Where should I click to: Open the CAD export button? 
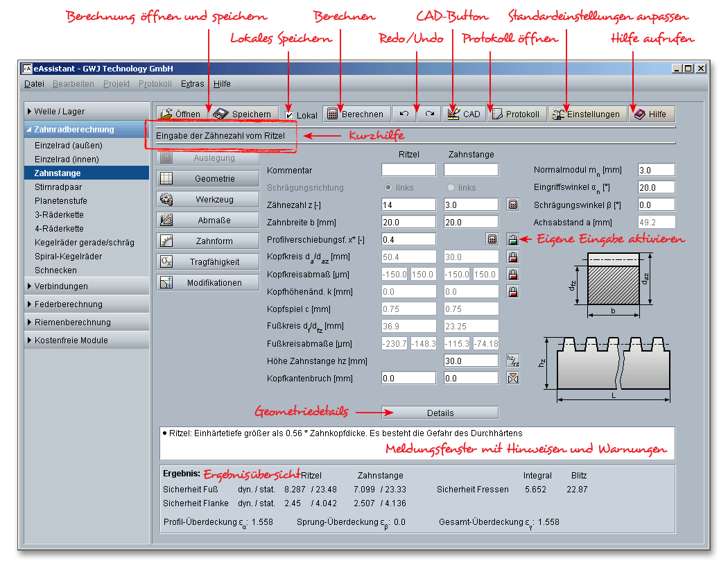click(464, 114)
